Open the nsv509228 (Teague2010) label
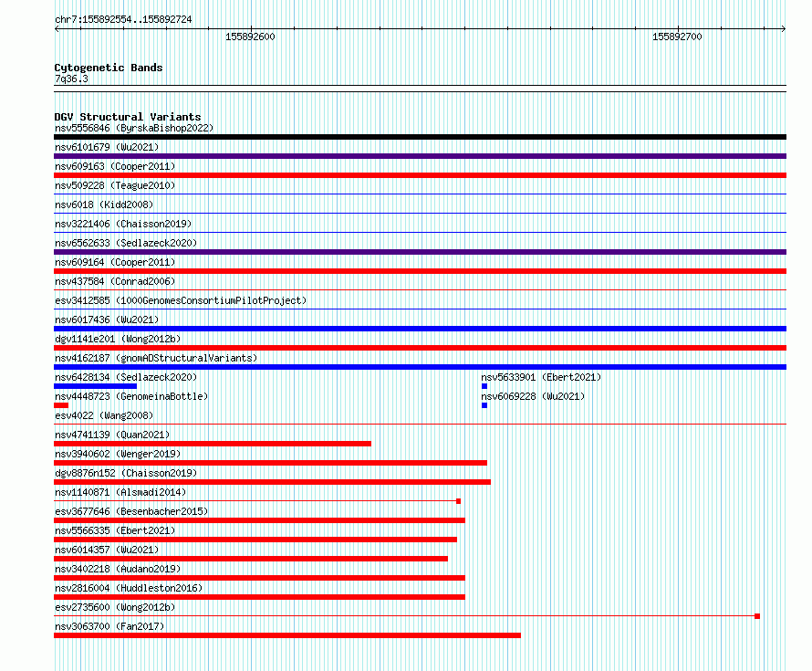The width and height of the screenshot is (812, 671). [x=115, y=185]
